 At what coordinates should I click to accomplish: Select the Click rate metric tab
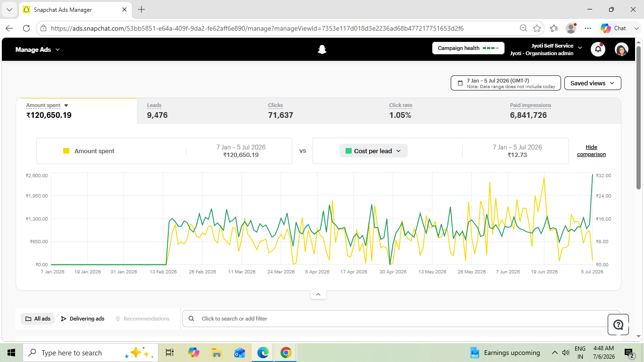(x=439, y=111)
